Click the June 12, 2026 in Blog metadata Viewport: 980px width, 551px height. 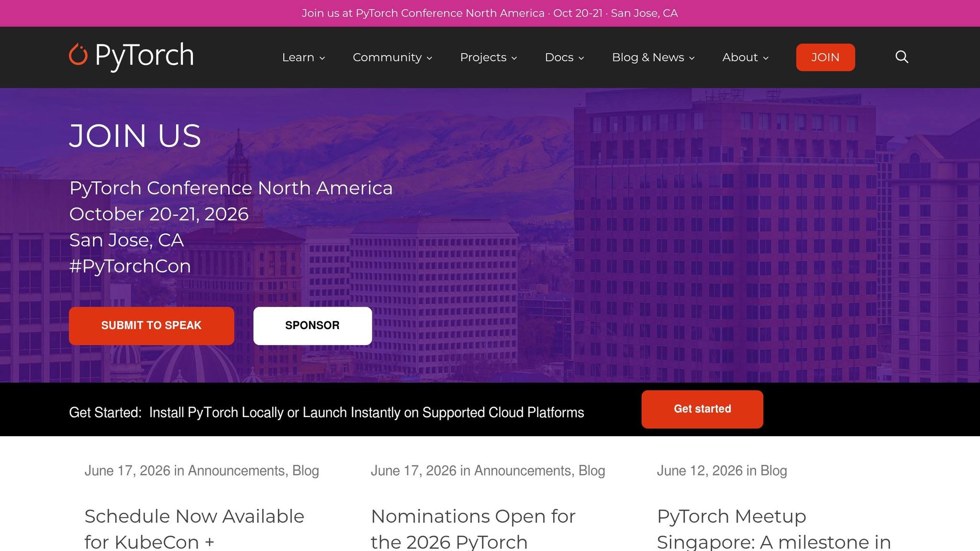click(x=722, y=471)
